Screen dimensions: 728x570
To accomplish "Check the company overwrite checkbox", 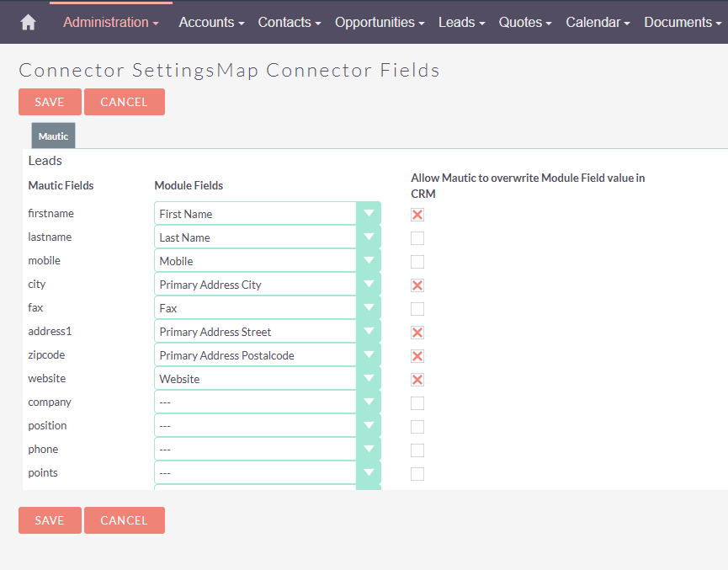I will [417, 403].
